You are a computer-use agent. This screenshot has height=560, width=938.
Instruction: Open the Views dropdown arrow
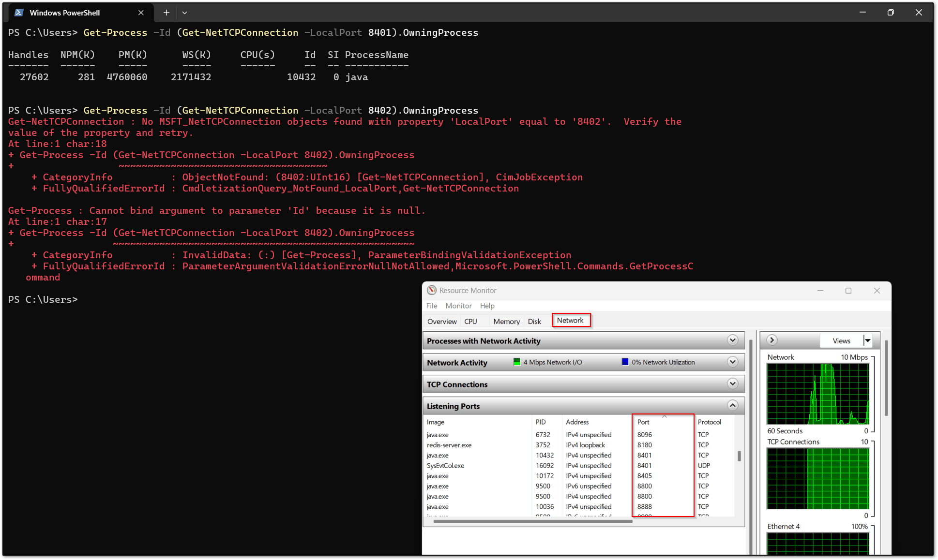[x=868, y=340]
